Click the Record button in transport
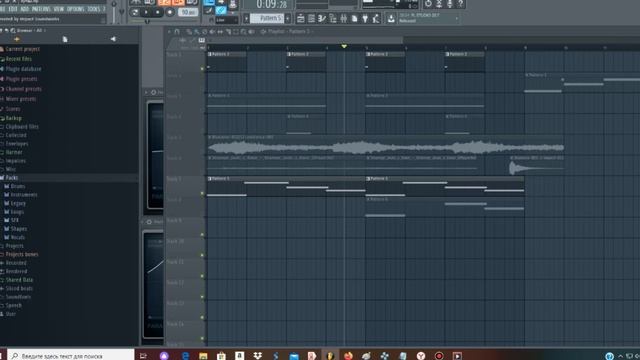640x360 pixels. (x=170, y=12)
